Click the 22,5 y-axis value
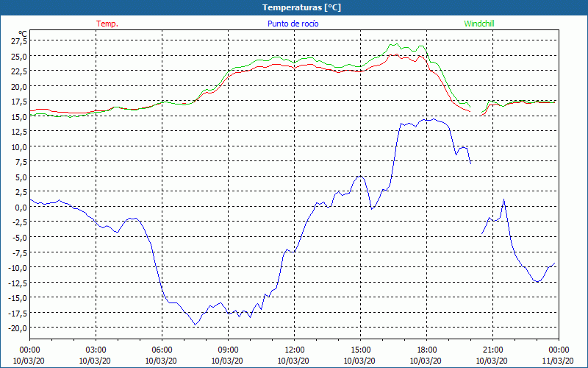The image size is (588, 368). pyautogui.click(x=19, y=71)
